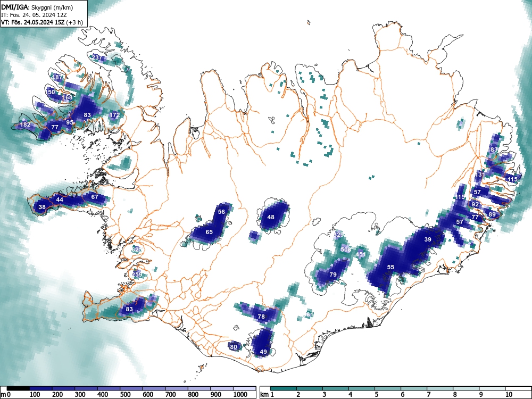Viewport: 532px width, 399px height.
Task: Click the 65 visibility value
Action: [209, 232]
